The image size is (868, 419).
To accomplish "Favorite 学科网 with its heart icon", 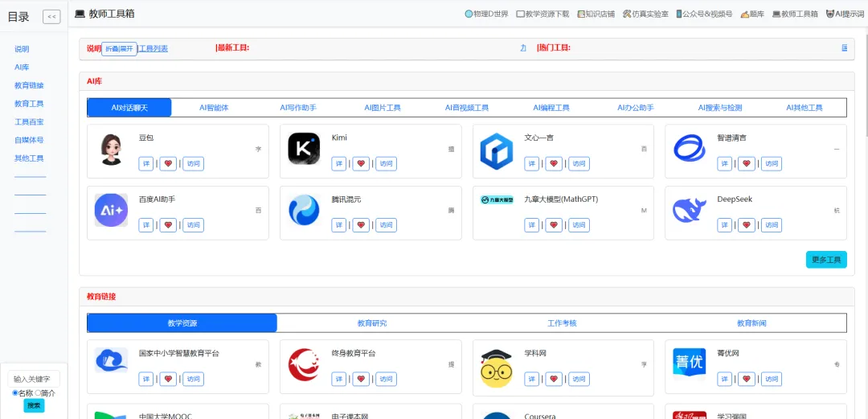I will (x=554, y=379).
